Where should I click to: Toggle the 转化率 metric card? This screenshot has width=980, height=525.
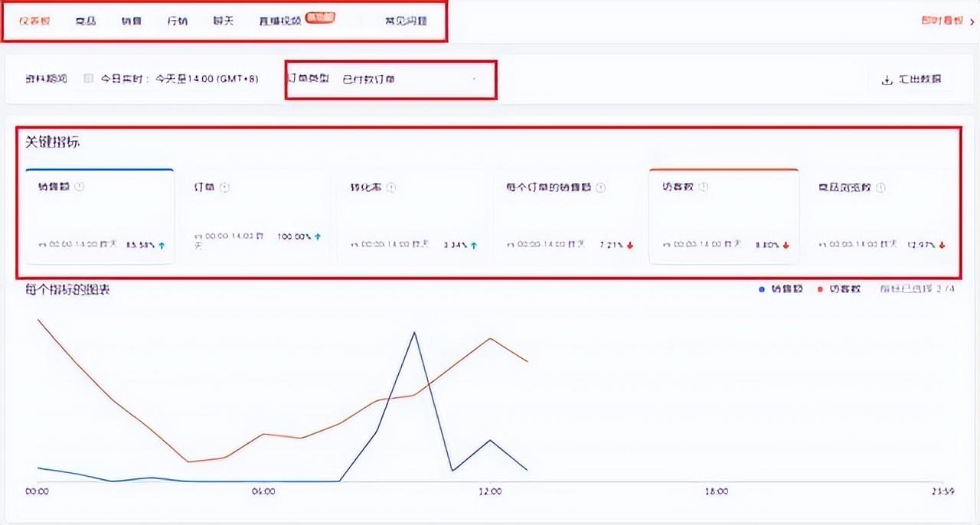click(413, 217)
